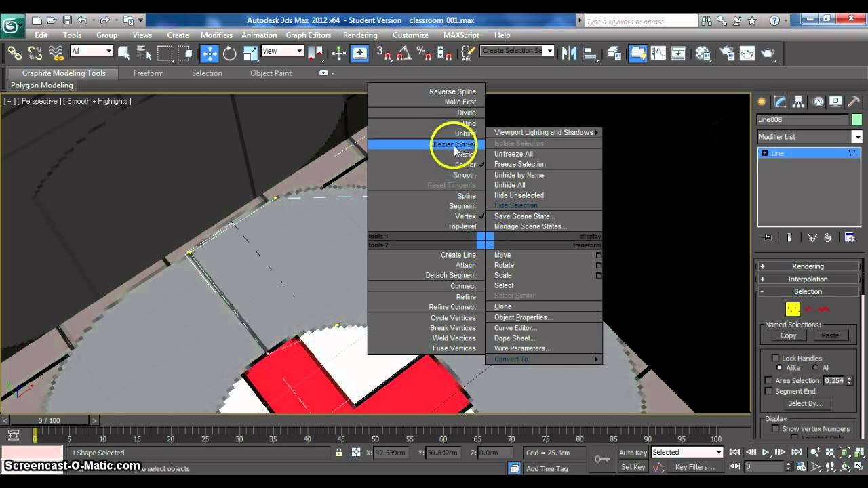This screenshot has height=488, width=868.
Task: Open the Select by Name list icon
Action: point(144,53)
